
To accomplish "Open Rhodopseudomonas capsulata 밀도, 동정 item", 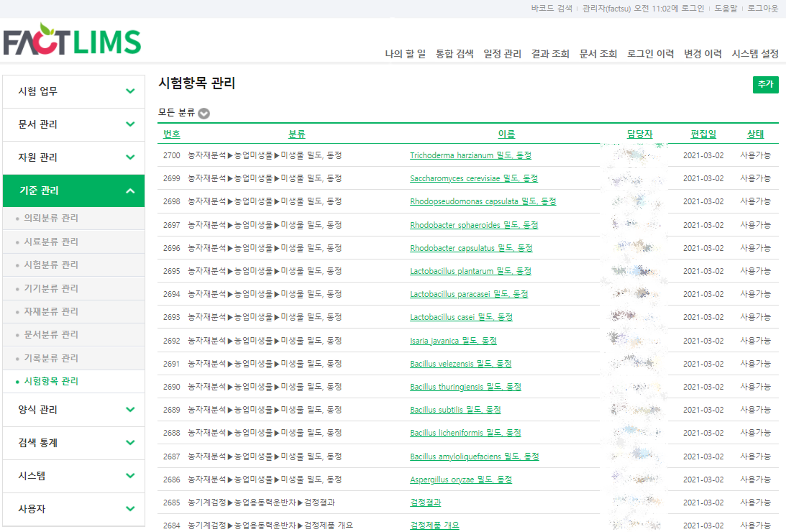I will (x=483, y=201).
